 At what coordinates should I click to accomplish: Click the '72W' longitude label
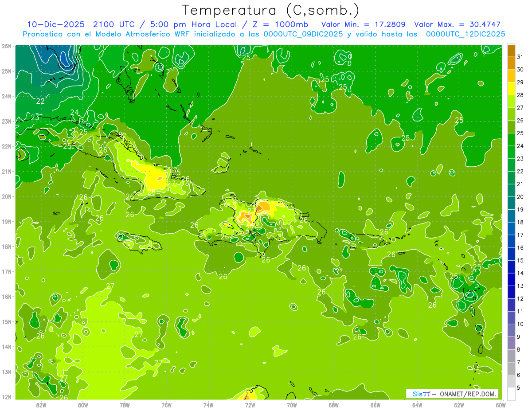(x=250, y=405)
